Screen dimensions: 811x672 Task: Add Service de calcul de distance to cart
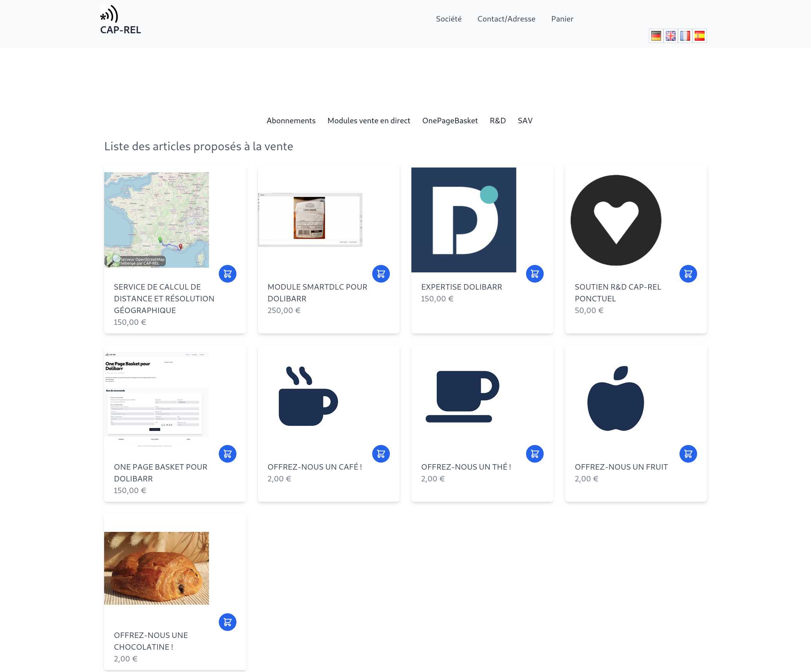click(x=227, y=274)
